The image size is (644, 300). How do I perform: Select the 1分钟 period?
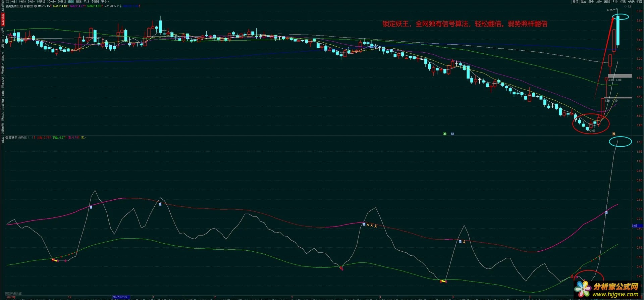point(22,2)
